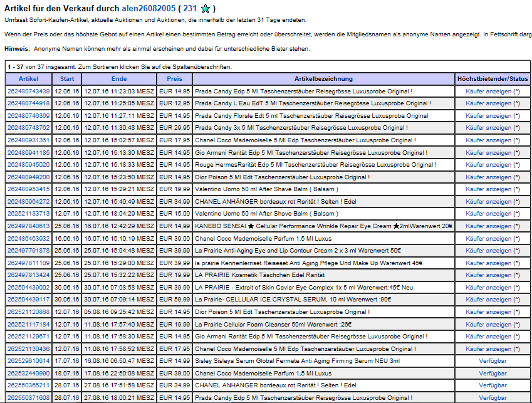Open item number 262480945020

click(x=28, y=165)
